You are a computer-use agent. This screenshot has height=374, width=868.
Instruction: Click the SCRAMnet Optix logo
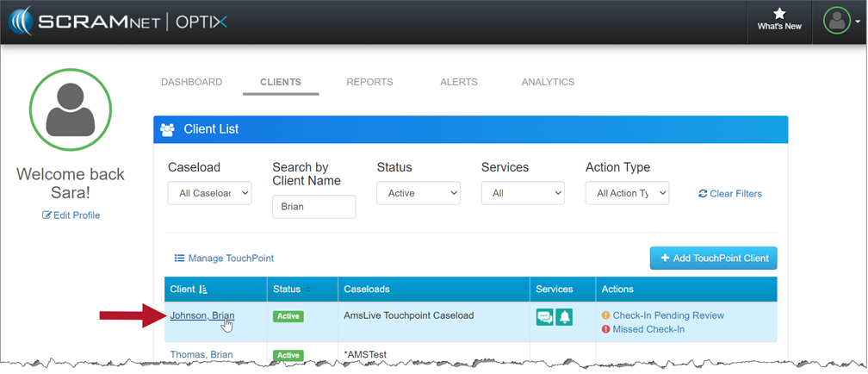click(120, 22)
